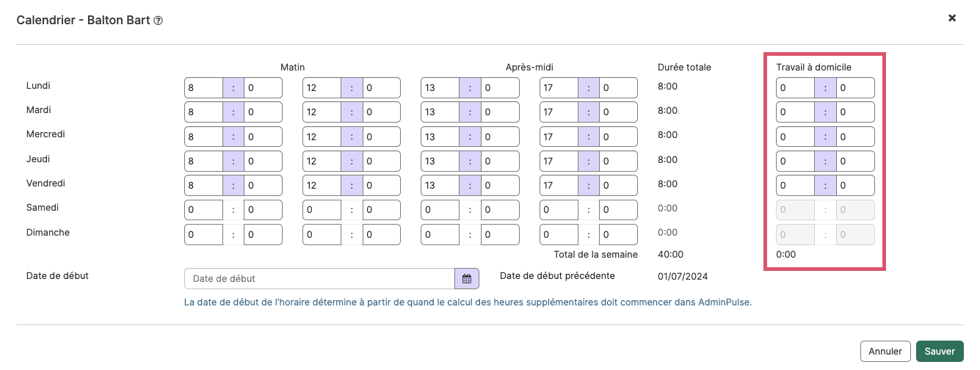Click Mardi afternoon start hour field showing 13
This screenshot has width=980, height=370.
(440, 112)
